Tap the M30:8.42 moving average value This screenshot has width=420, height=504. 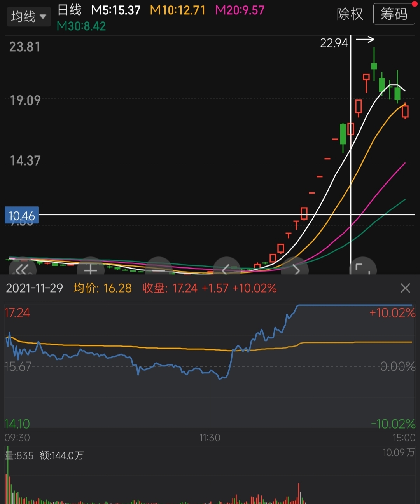[81, 26]
